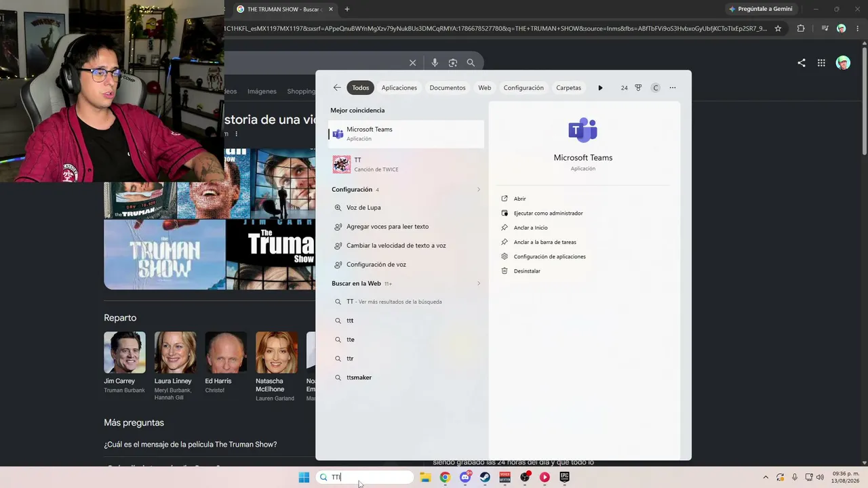Switch to the Web filter tab

click(485, 87)
